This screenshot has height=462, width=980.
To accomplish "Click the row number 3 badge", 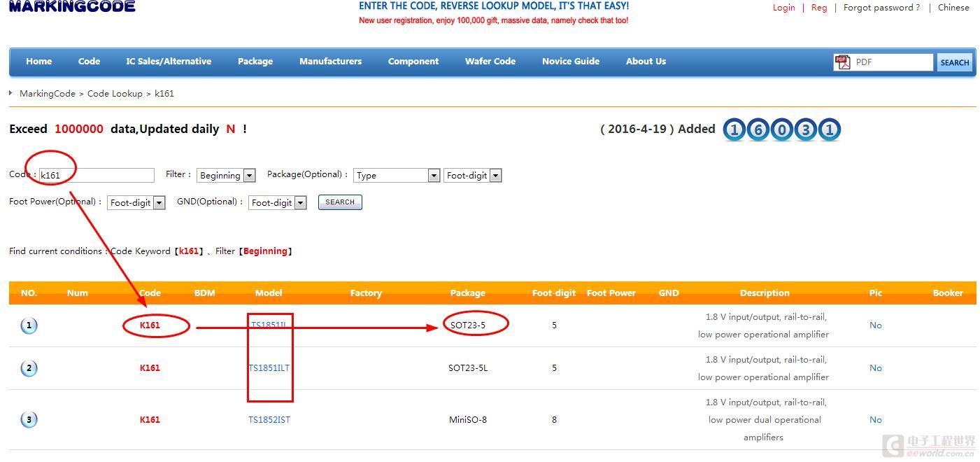I will (x=29, y=420).
